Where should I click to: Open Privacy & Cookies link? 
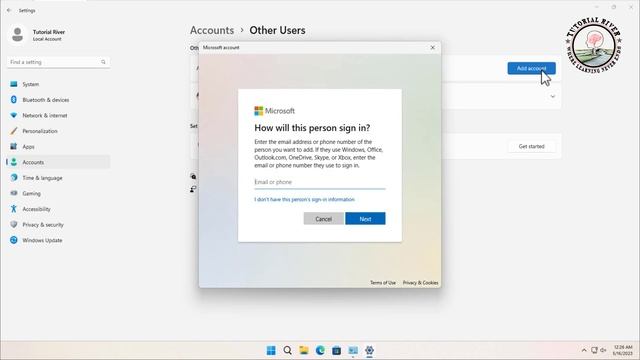[420, 282]
